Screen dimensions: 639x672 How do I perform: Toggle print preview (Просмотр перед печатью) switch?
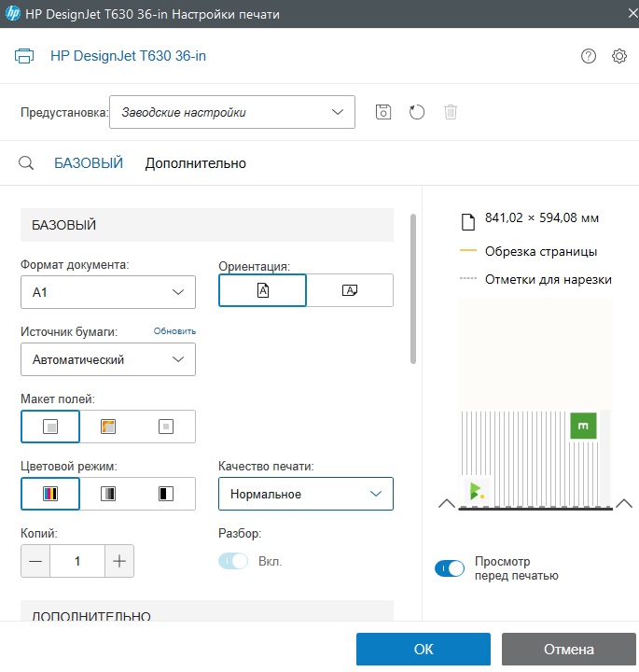pos(450,568)
